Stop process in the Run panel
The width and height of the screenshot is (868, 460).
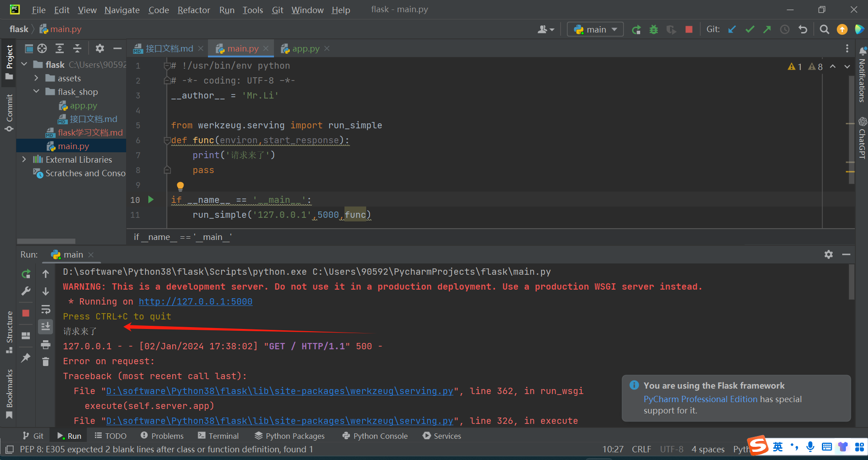pyautogui.click(x=26, y=313)
